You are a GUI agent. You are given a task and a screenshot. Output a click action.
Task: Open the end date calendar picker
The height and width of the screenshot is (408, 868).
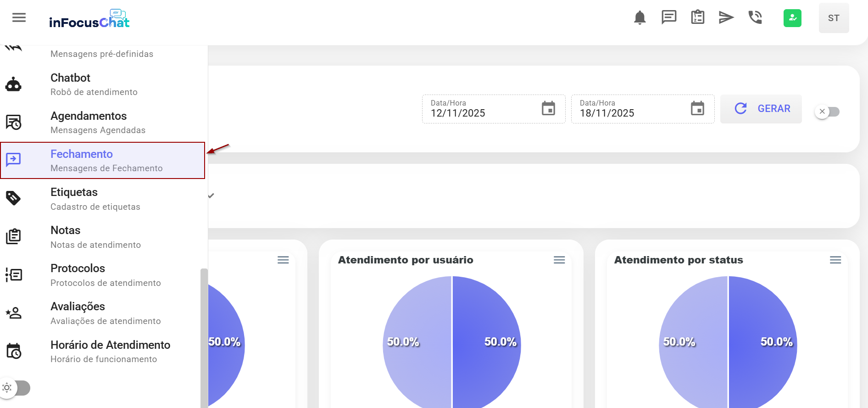point(697,109)
